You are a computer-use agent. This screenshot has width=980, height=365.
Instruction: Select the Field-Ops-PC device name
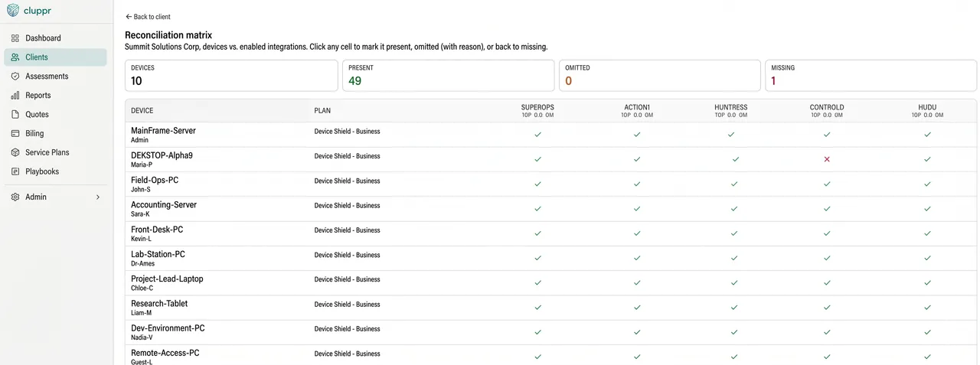pos(155,180)
